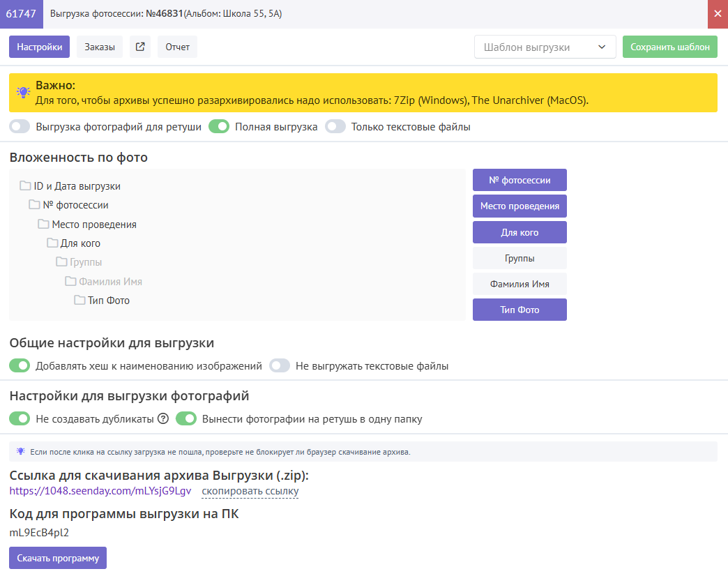Click the lightbulb icon in yellow banner
728x576 pixels.
tap(24, 93)
